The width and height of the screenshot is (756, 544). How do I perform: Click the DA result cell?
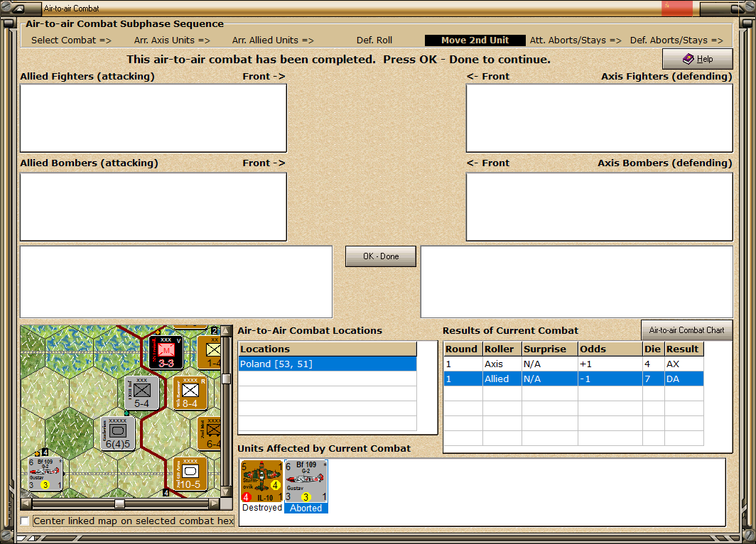[x=684, y=379]
